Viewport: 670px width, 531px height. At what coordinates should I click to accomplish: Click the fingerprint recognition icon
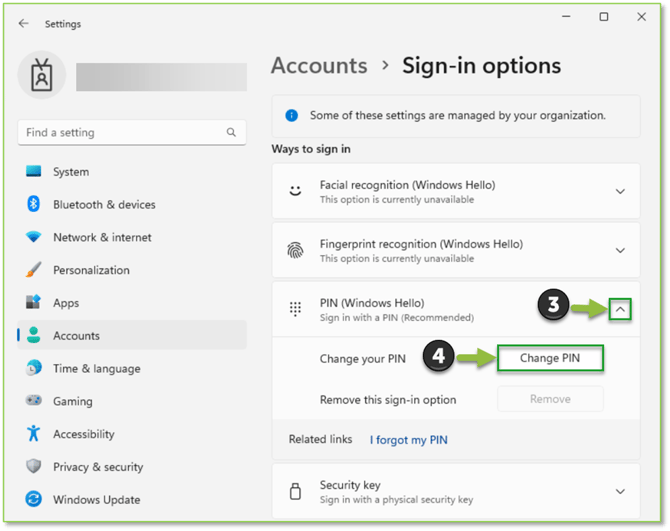point(295,250)
